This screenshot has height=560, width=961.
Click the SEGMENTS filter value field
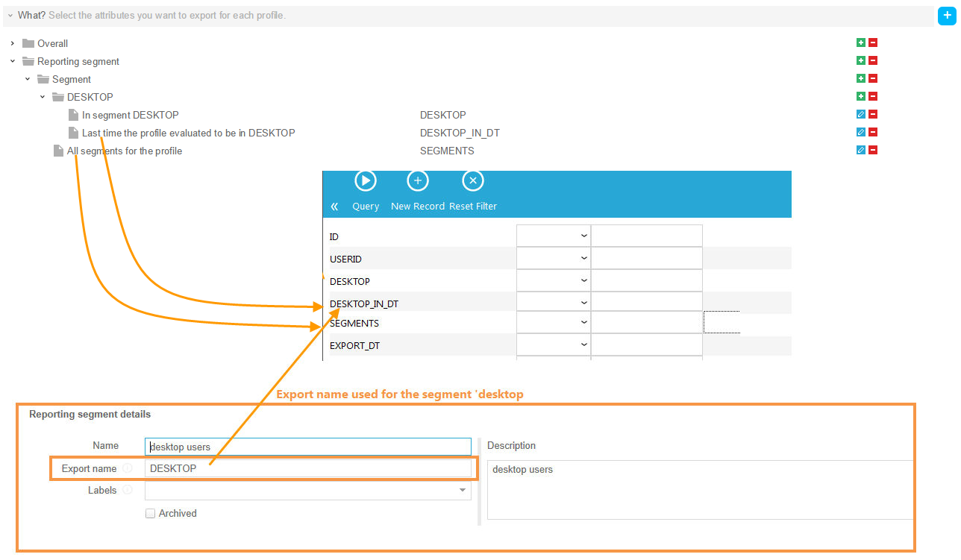[x=646, y=323]
